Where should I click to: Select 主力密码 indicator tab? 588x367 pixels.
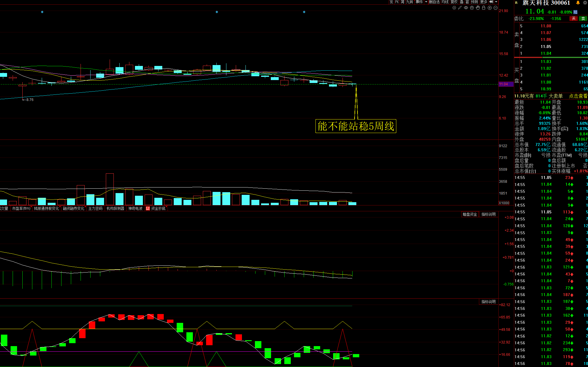click(95, 208)
